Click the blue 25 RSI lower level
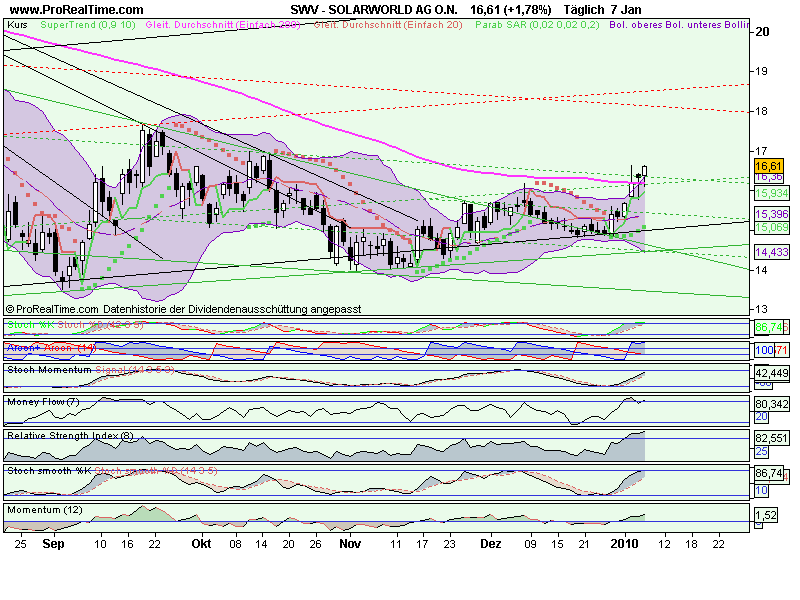 tap(761, 451)
